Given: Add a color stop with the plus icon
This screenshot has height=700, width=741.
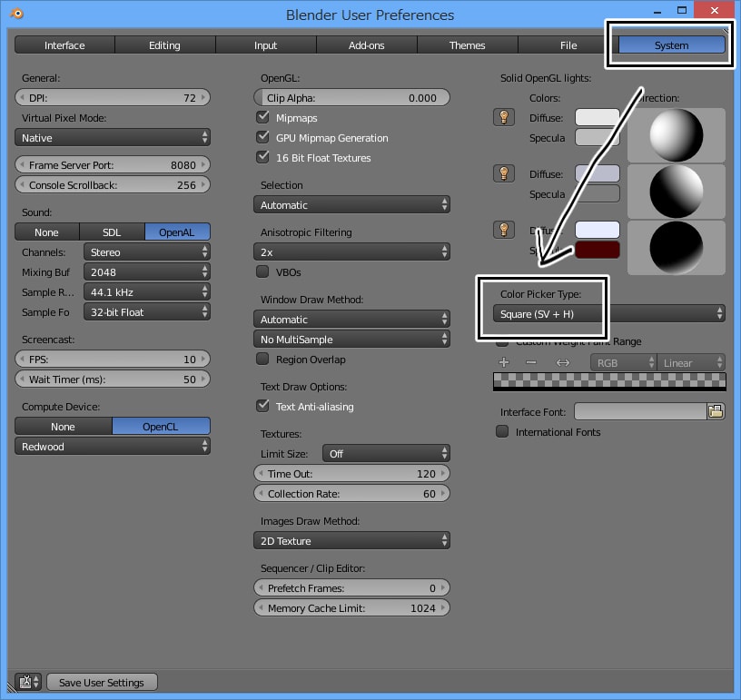Looking at the screenshot, I should click(504, 363).
